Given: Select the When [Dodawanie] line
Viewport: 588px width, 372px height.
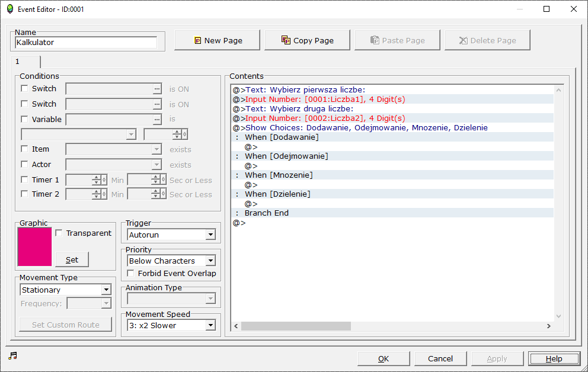Looking at the screenshot, I should pos(392,137).
